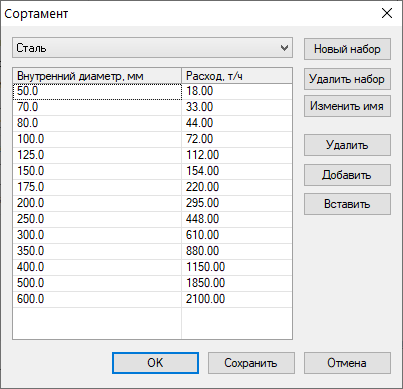Viewport: 403px width, 389px height.
Task: Select diameter cell 400.0
Action: pyautogui.click(x=97, y=267)
